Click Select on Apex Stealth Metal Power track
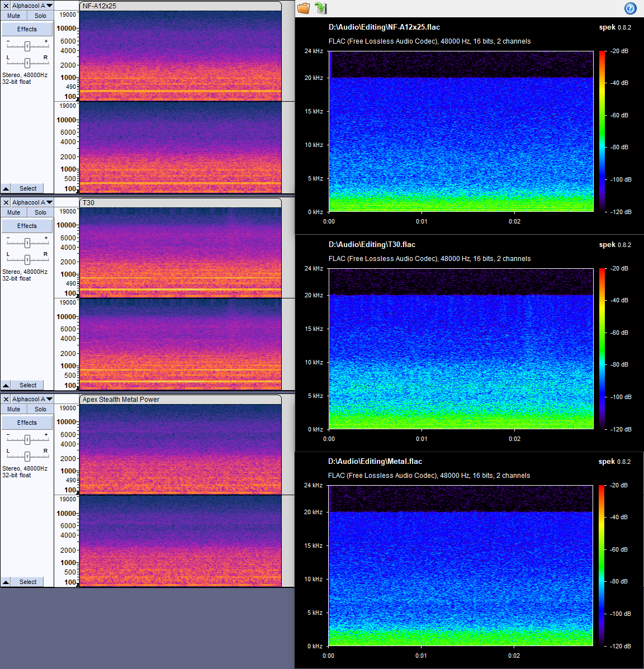 [28, 582]
